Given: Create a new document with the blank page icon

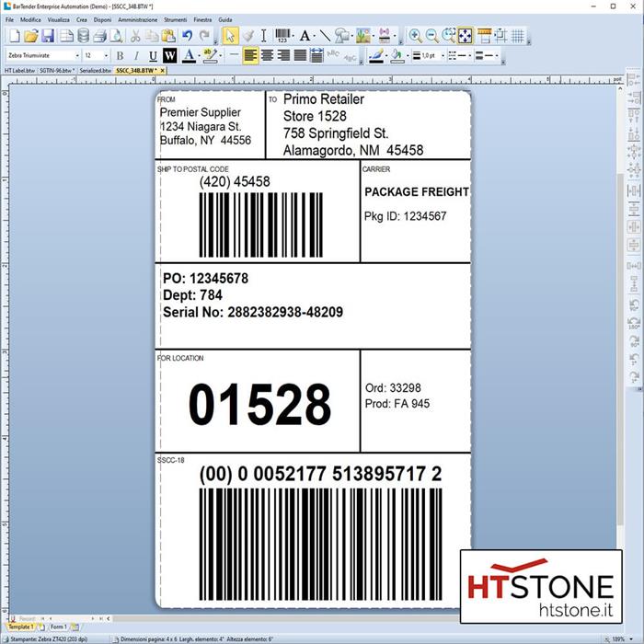Looking at the screenshot, I should point(15,36).
